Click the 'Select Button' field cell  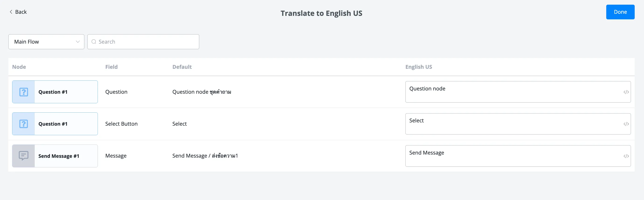point(121,124)
